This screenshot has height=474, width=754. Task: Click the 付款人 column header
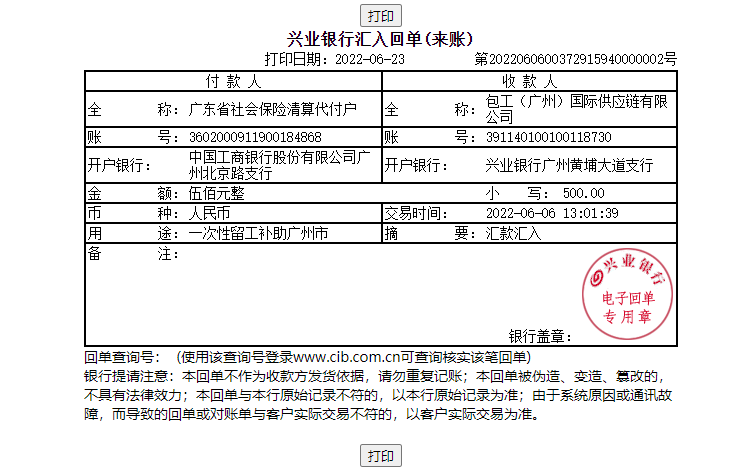tap(233, 81)
